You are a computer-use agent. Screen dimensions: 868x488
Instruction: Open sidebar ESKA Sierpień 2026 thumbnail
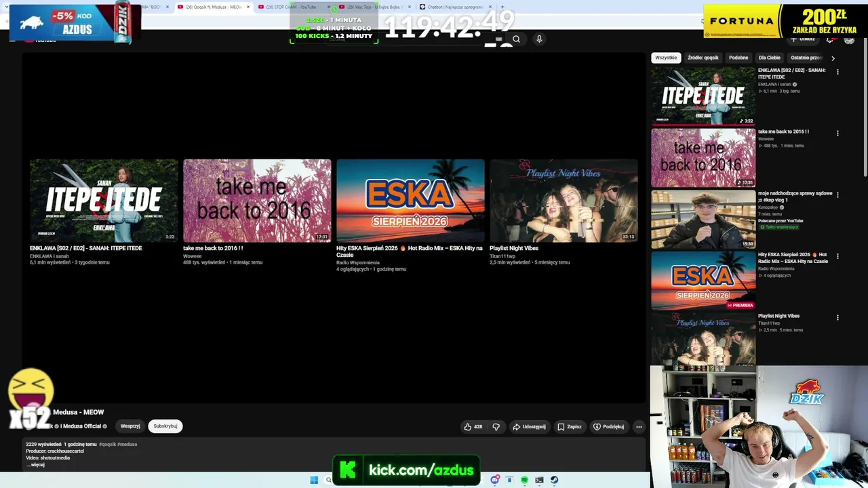point(703,280)
